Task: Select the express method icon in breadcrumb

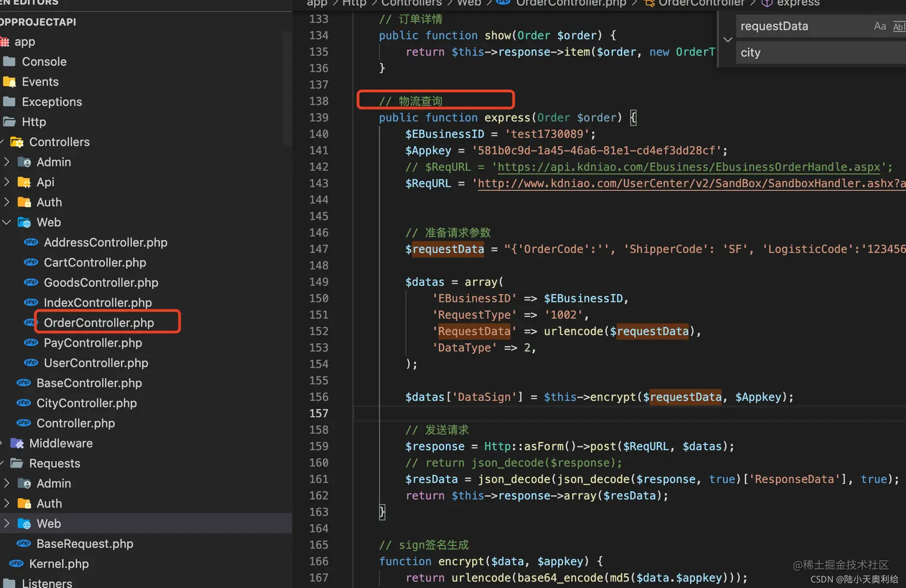Action: 766,3
